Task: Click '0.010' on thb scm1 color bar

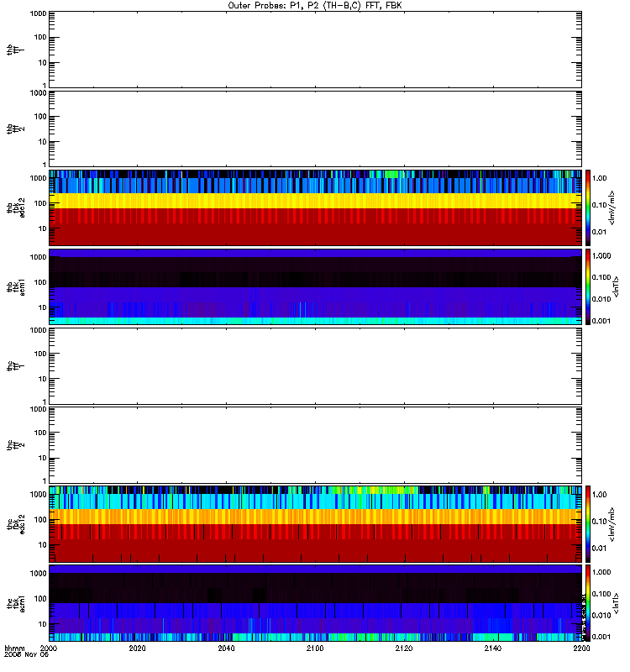Action: [x=601, y=299]
